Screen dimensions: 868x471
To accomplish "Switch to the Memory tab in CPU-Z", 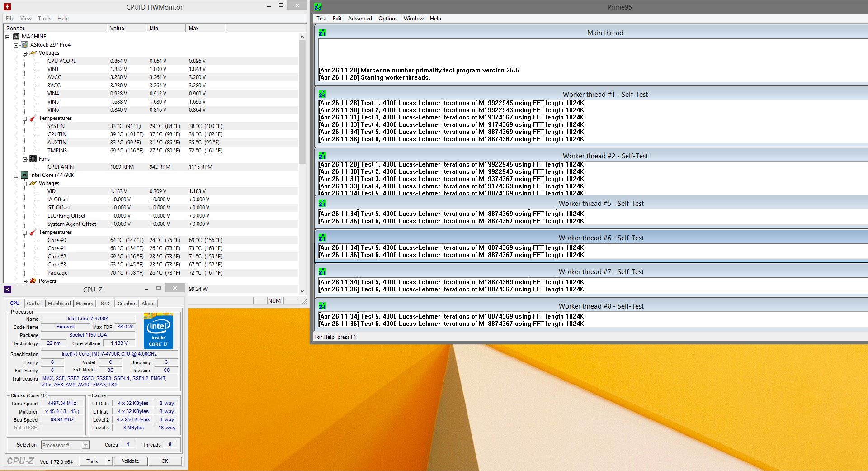I will coord(85,304).
